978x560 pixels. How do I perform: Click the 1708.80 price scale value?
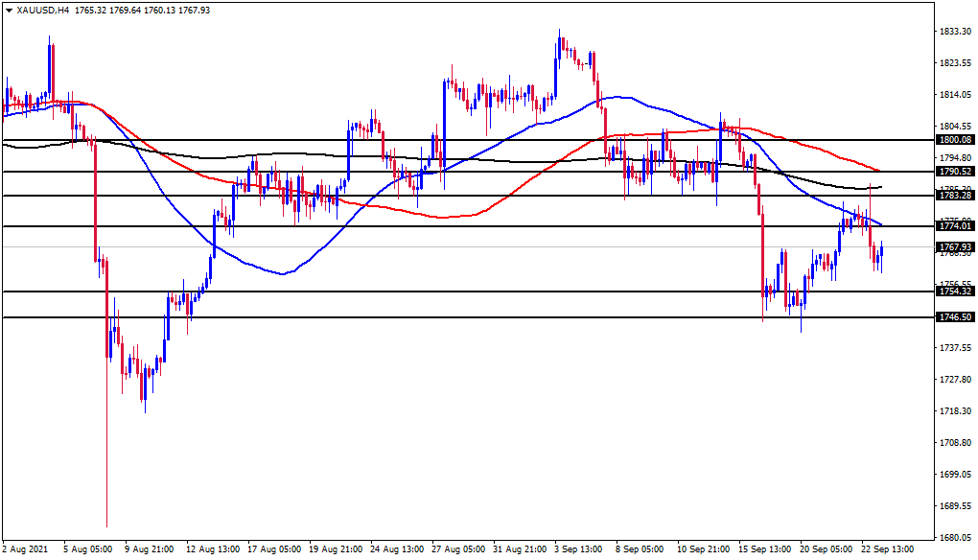(x=956, y=443)
